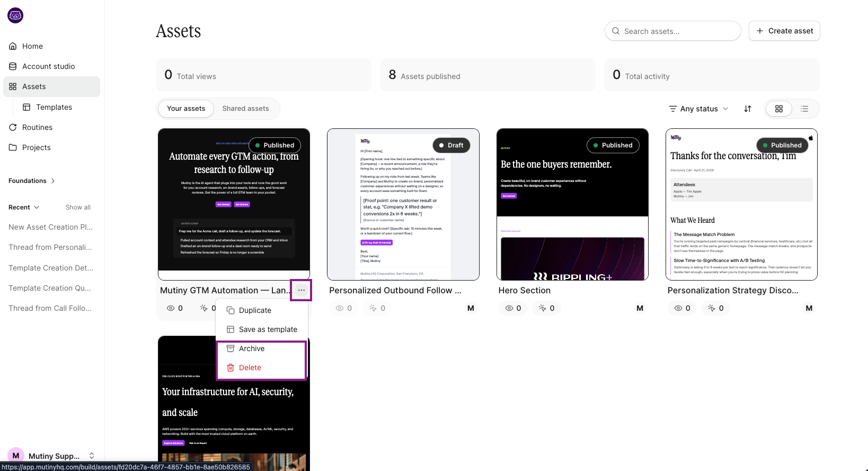The height and width of the screenshot is (471, 868).
Task: Click the activity sparkle icon of Personalized Outbound
Action: pyautogui.click(x=373, y=308)
